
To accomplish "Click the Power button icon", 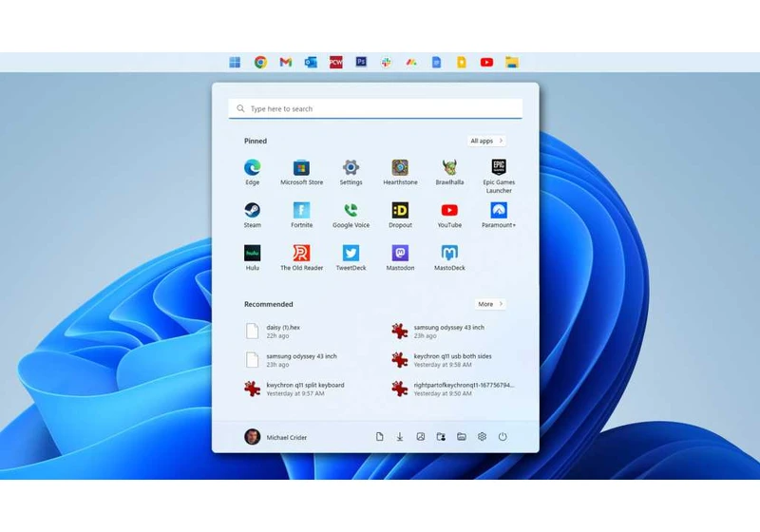I will click(503, 437).
